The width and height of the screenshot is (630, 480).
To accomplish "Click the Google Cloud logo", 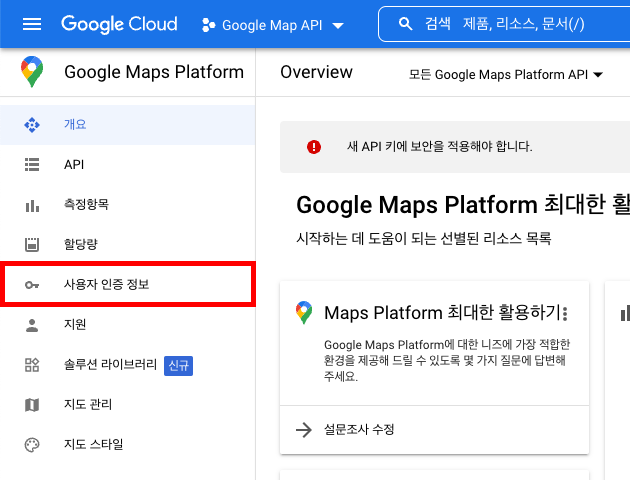I will [119, 24].
